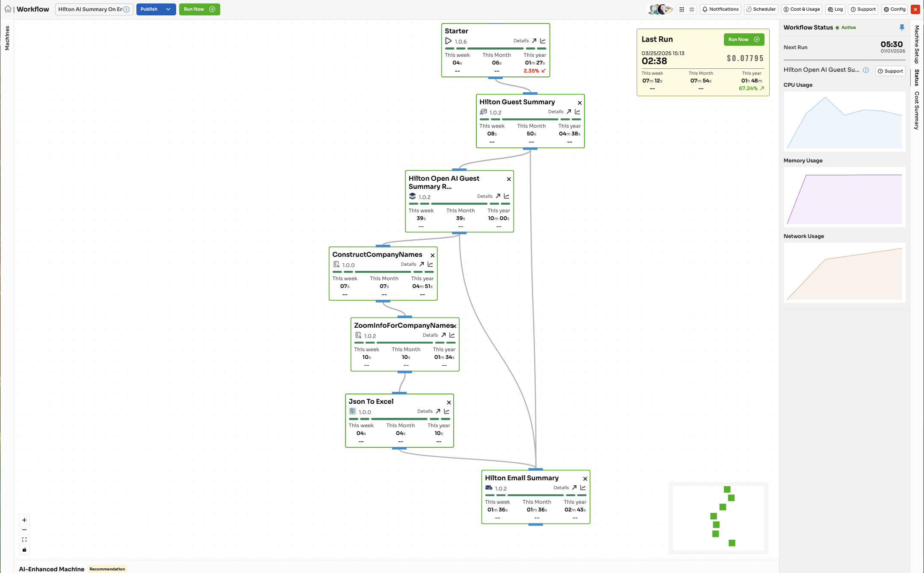Open Starter node chart icon

pyautogui.click(x=543, y=41)
